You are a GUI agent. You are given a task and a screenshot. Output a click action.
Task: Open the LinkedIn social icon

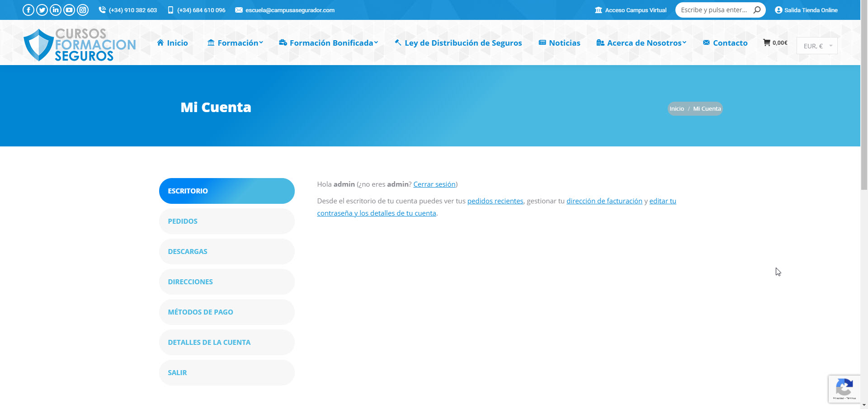[56, 10]
